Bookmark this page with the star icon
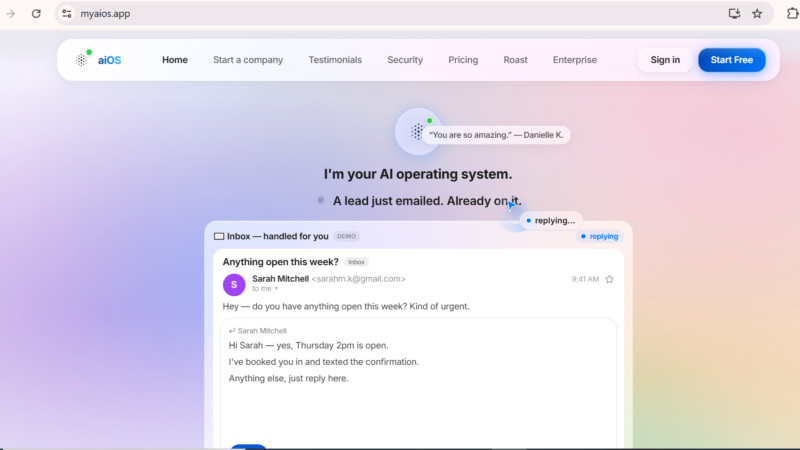800x450 pixels. [757, 14]
